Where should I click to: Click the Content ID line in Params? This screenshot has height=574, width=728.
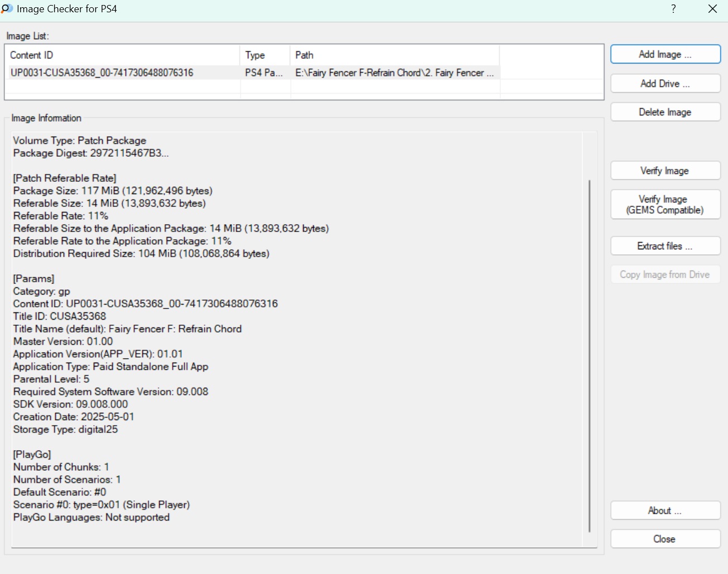click(x=145, y=304)
